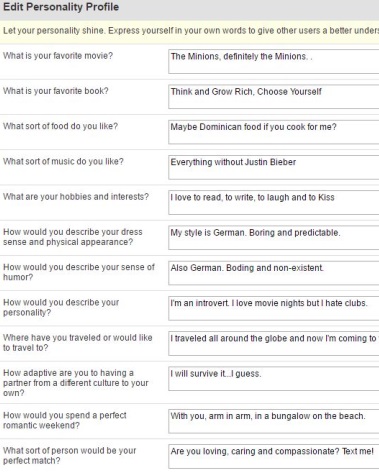Click the music preference field mentioning Justin Bieber

(x=274, y=167)
